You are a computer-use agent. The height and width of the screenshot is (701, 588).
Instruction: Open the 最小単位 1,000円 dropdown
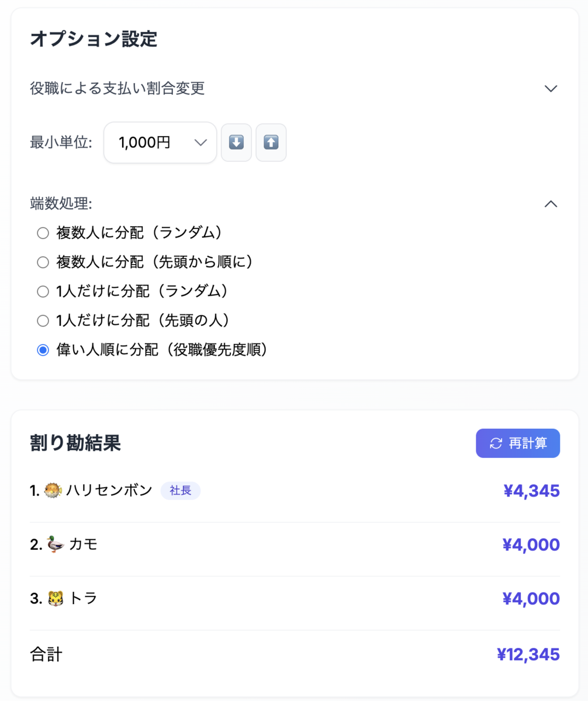(x=160, y=143)
